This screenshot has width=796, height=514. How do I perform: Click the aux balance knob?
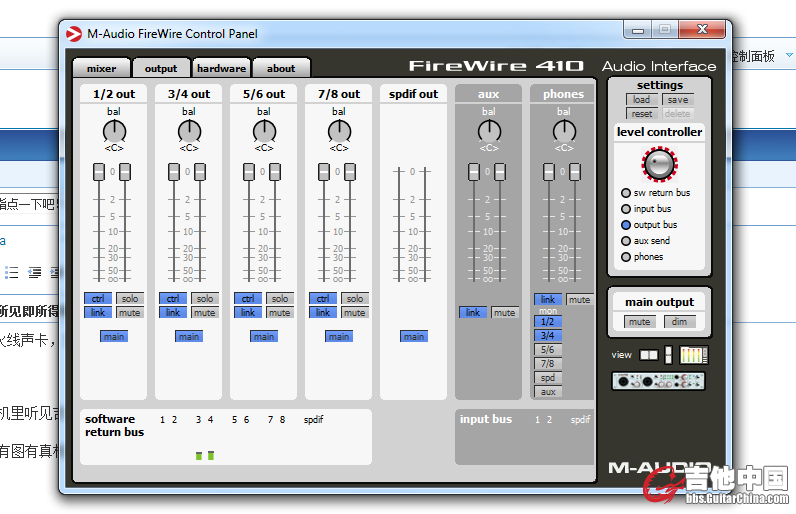489,131
